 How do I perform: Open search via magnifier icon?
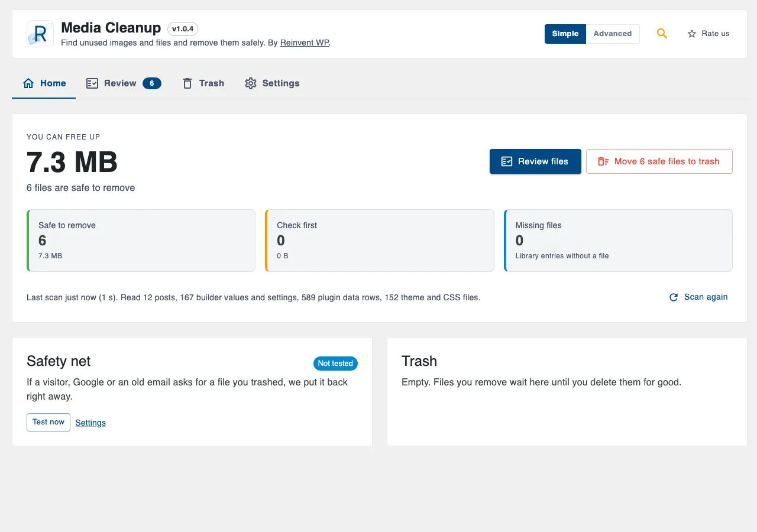click(x=662, y=34)
